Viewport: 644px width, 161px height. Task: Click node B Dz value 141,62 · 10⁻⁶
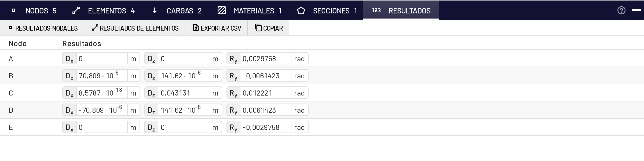[184, 76]
